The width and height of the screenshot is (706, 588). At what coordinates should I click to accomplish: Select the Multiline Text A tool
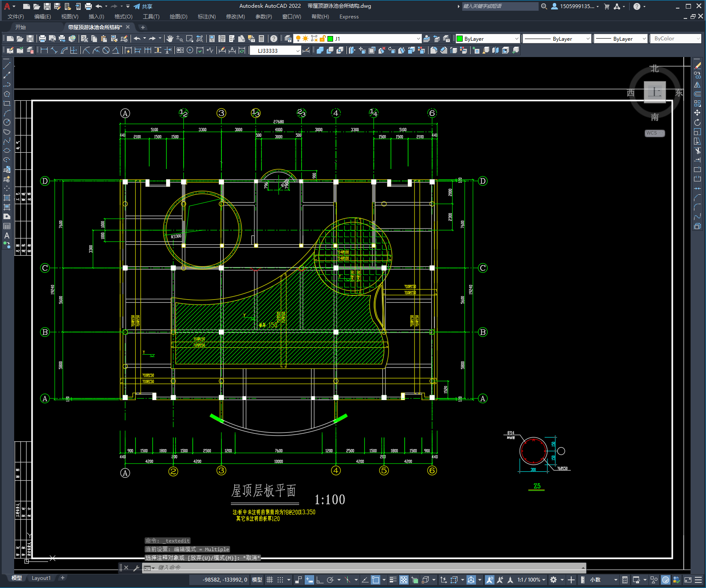(x=7, y=235)
